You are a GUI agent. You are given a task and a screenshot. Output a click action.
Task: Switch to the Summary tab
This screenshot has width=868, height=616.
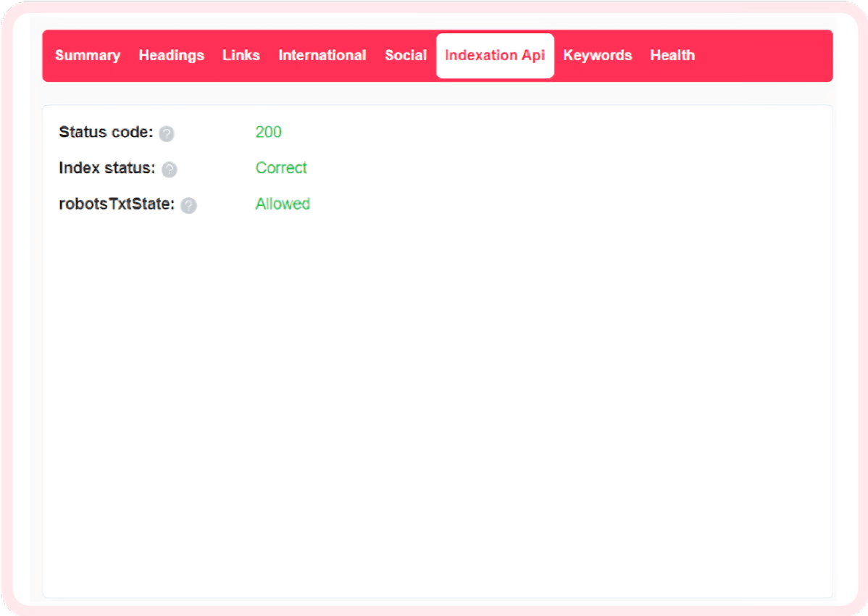[x=88, y=55]
